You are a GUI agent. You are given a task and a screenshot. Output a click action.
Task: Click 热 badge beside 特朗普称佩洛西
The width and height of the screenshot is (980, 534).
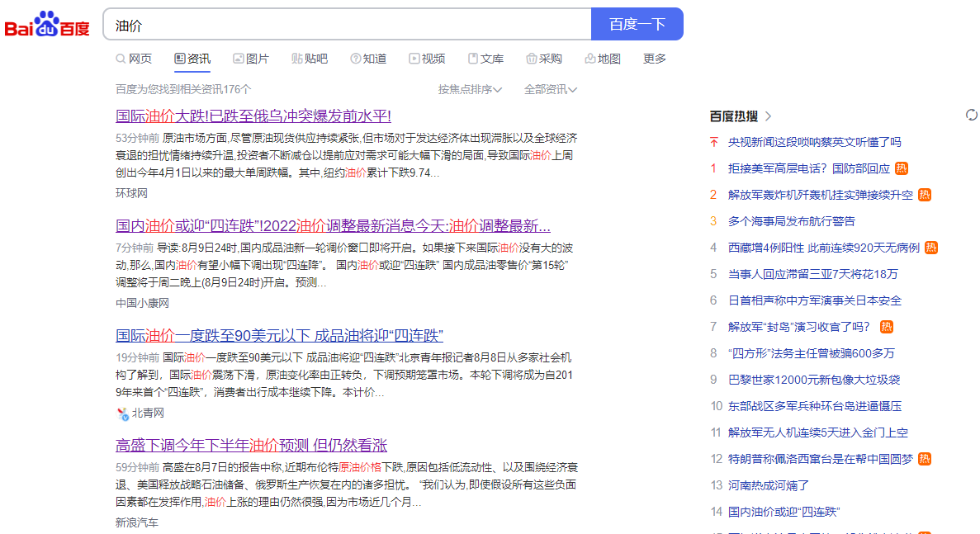925,459
